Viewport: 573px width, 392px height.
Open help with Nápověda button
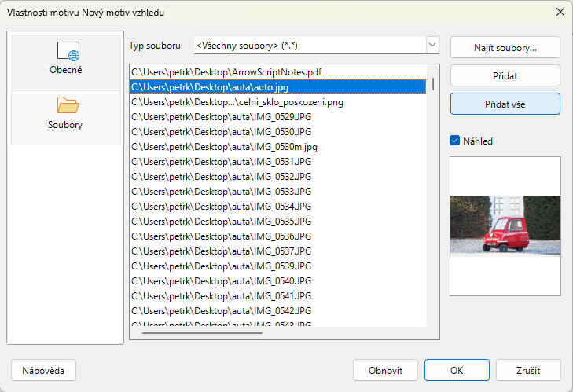coord(43,371)
